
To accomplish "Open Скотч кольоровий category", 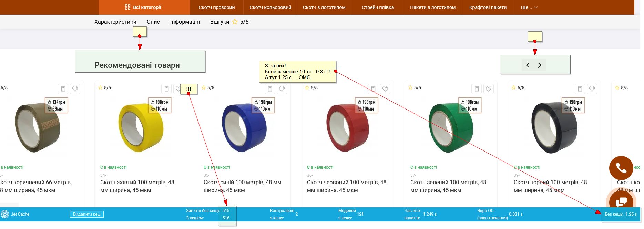I will click(x=270, y=7).
